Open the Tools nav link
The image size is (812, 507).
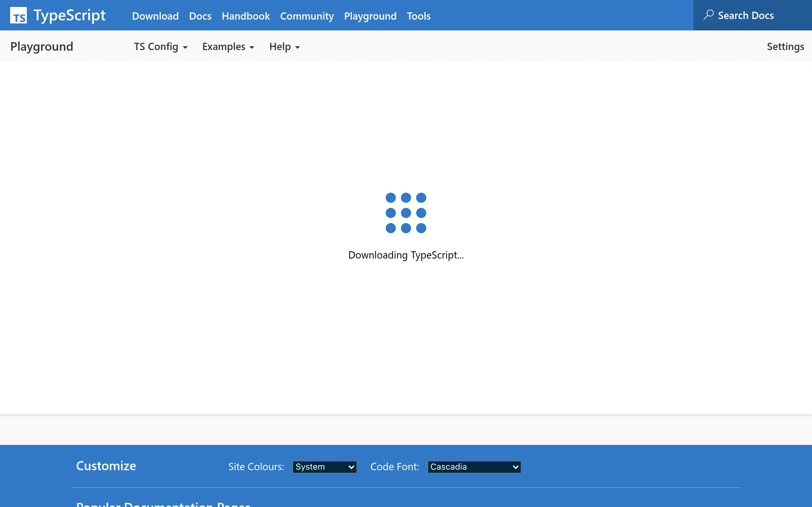[x=418, y=16]
